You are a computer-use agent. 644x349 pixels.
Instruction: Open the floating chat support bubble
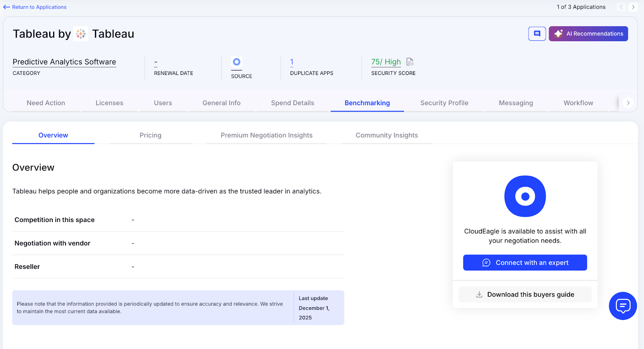623,306
